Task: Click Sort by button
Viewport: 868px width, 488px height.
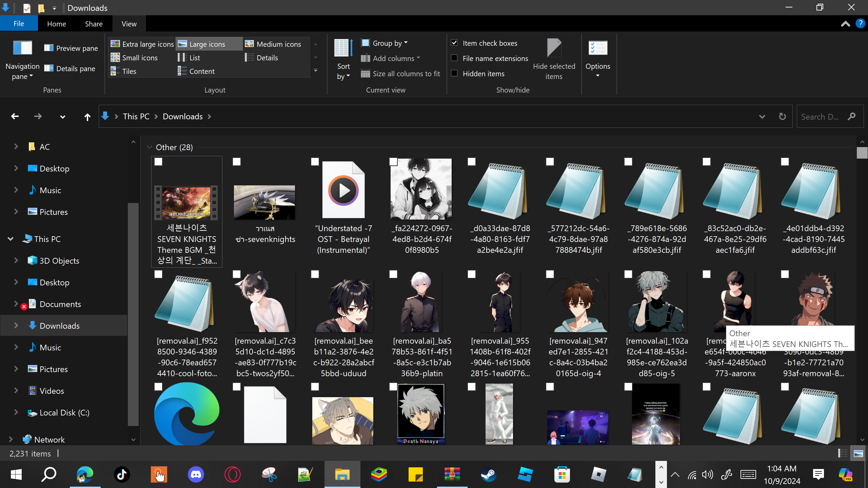Action: 343,59
